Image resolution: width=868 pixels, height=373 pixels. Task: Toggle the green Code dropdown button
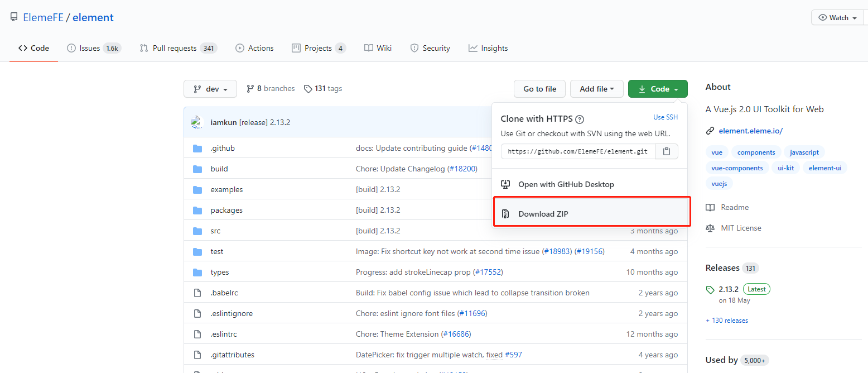pos(658,89)
